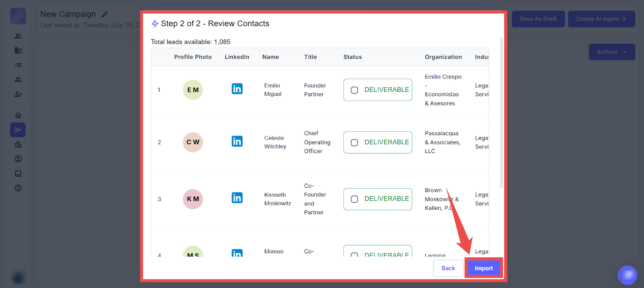Click Create AI Agent button
The width and height of the screenshot is (644, 288).
pos(601,19)
